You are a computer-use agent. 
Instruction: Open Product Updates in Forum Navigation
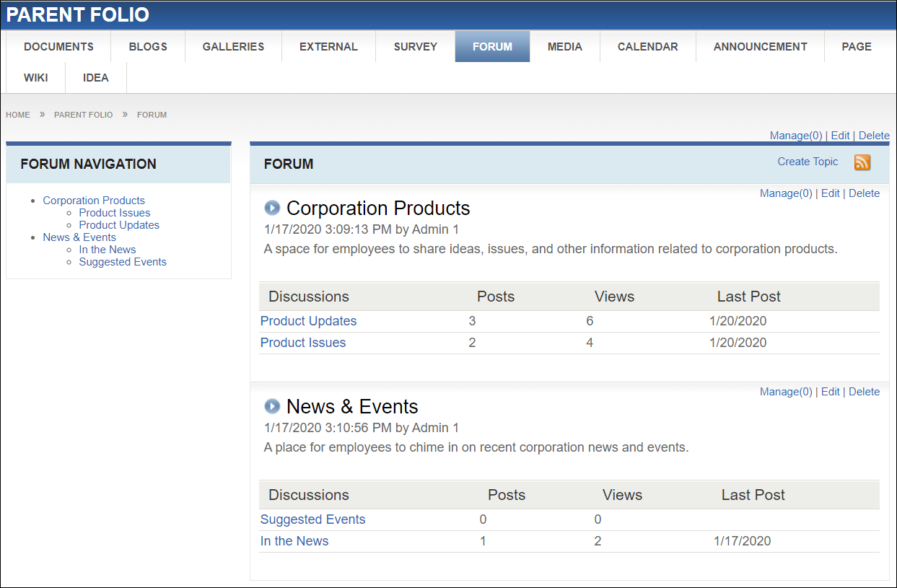click(x=119, y=225)
